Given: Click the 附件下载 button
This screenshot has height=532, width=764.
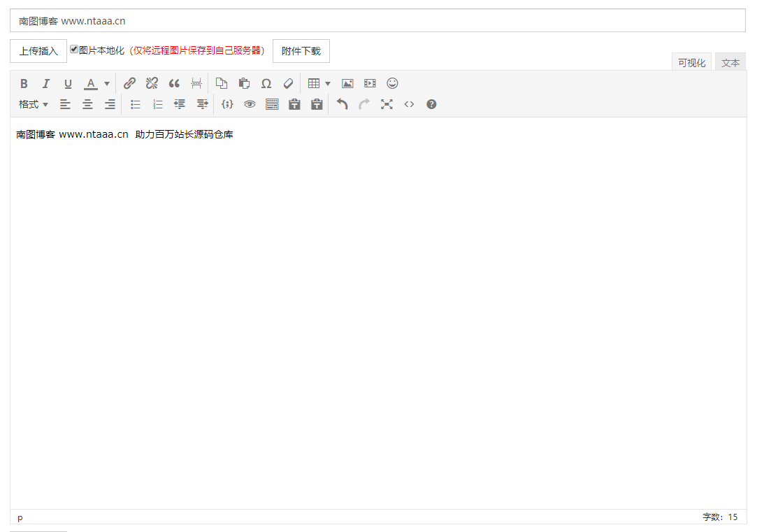Looking at the screenshot, I should 301,51.
